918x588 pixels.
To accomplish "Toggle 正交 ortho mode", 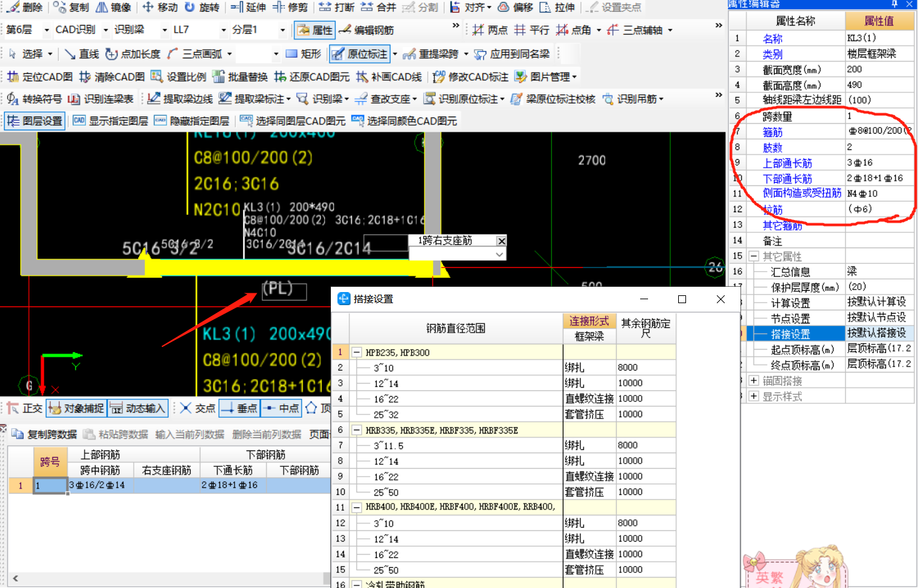I will click(24, 409).
